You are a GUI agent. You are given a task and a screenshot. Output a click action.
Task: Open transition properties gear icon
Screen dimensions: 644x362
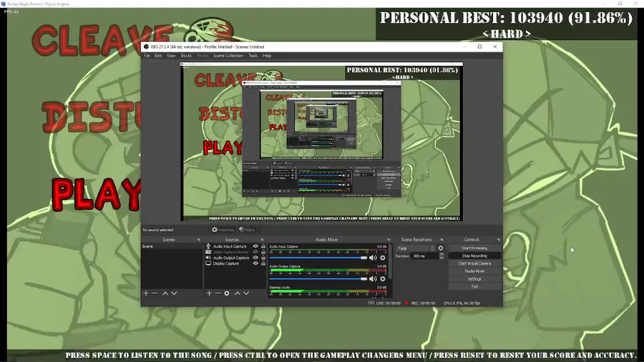441,248
